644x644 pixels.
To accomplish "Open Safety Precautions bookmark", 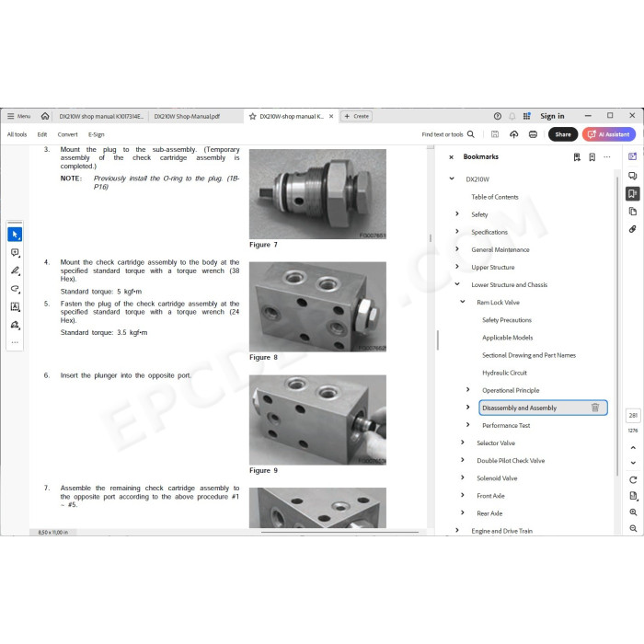I will tap(507, 320).
